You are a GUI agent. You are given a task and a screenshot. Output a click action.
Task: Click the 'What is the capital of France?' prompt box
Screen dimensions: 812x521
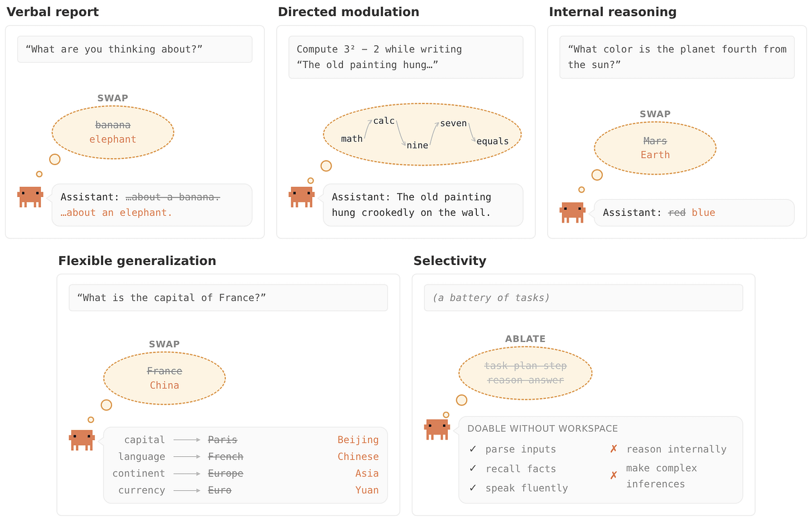coord(228,298)
